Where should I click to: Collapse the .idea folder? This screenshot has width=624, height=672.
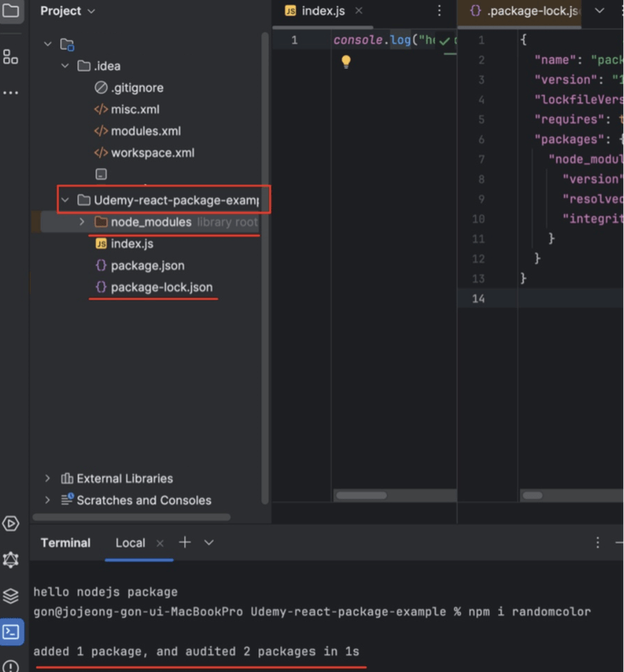(x=65, y=66)
